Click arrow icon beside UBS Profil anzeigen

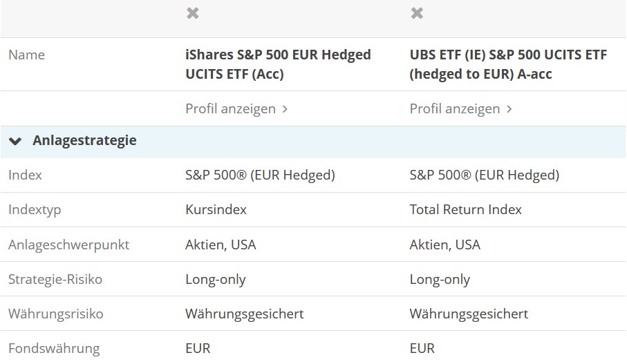pos(509,109)
